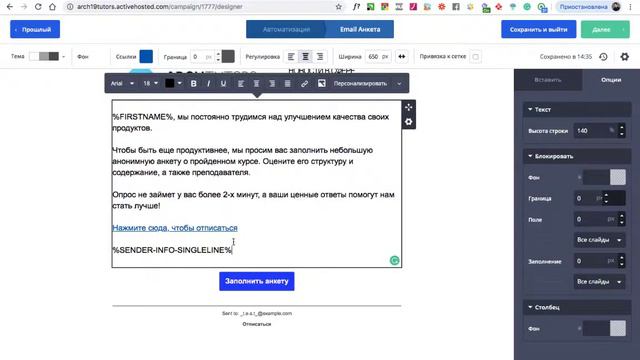Open the Персонализировать dropdown
640x360 pixels.
point(367,84)
